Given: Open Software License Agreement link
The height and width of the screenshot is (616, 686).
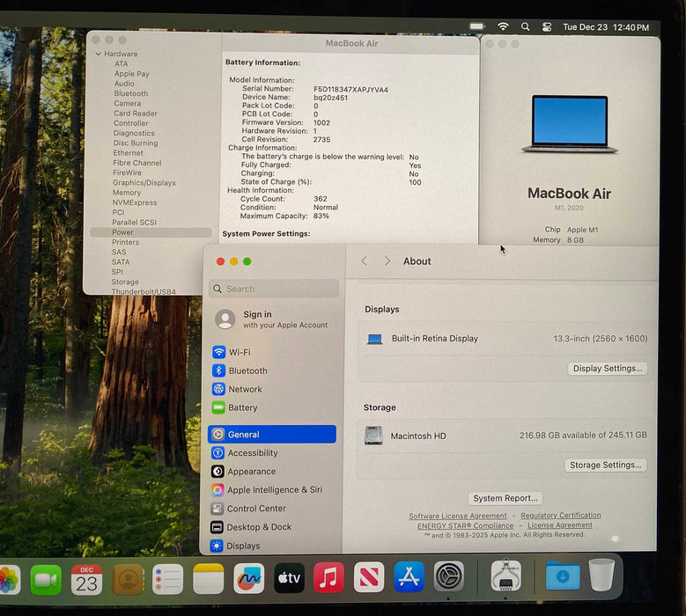Looking at the screenshot, I should click(457, 516).
